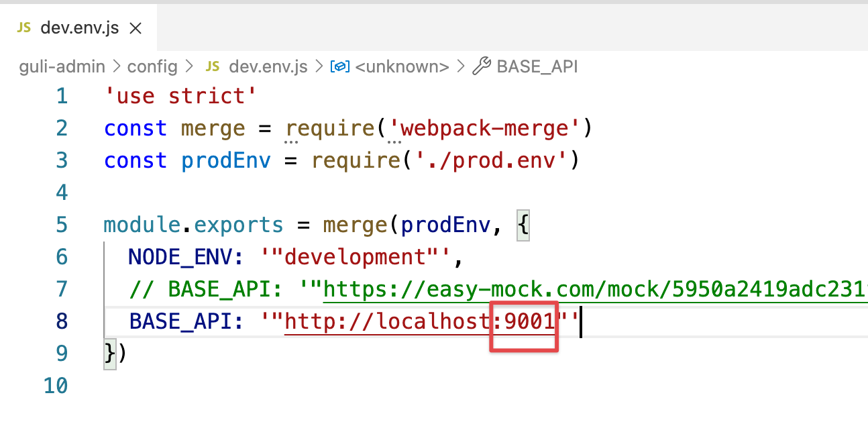The width and height of the screenshot is (868, 424).
Task: Click the closing brace on line 9
Action: coord(110,354)
